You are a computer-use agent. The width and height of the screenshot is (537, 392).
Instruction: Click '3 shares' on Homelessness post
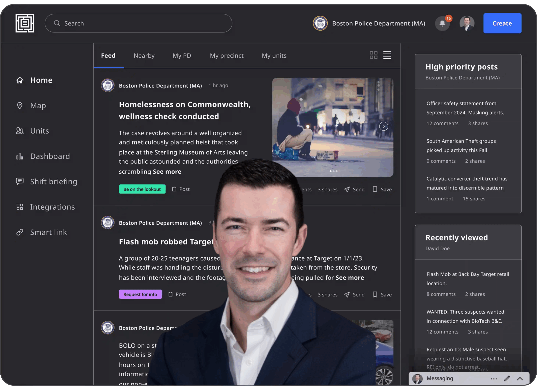pyautogui.click(x=327, y=190)
